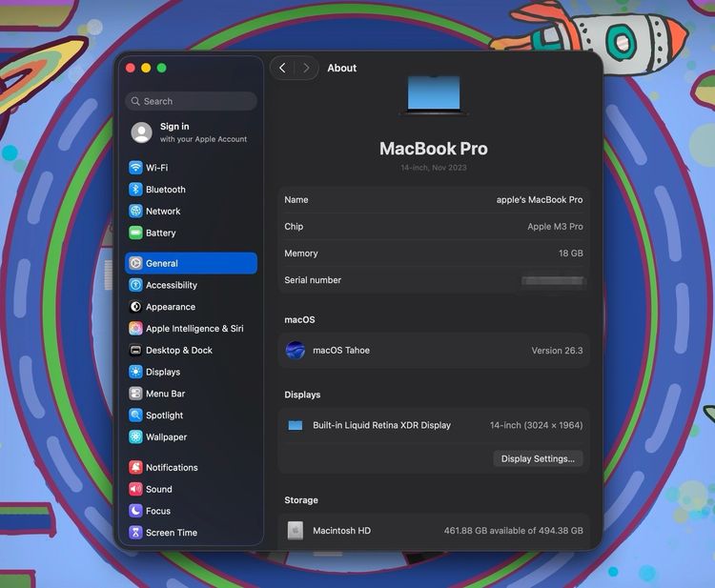Sign in with your Apple Account

(x=191, y=132)
